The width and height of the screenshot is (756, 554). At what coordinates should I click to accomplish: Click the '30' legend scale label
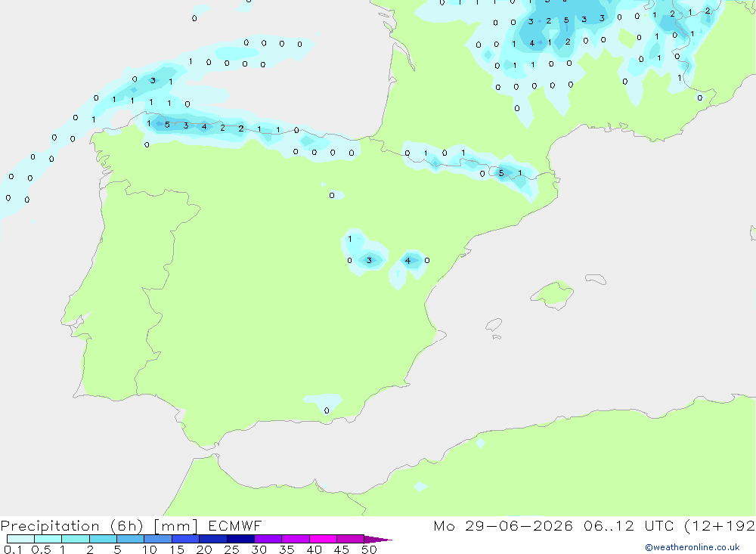click(x=259, y=549)
